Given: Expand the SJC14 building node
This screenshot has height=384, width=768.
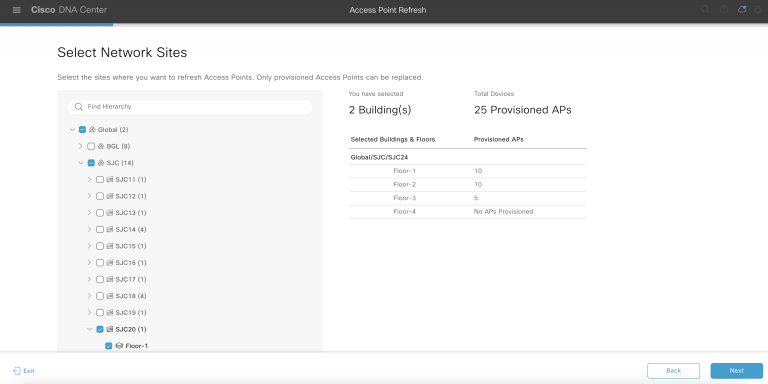Looking at the screenshot, I should (89, 230).
